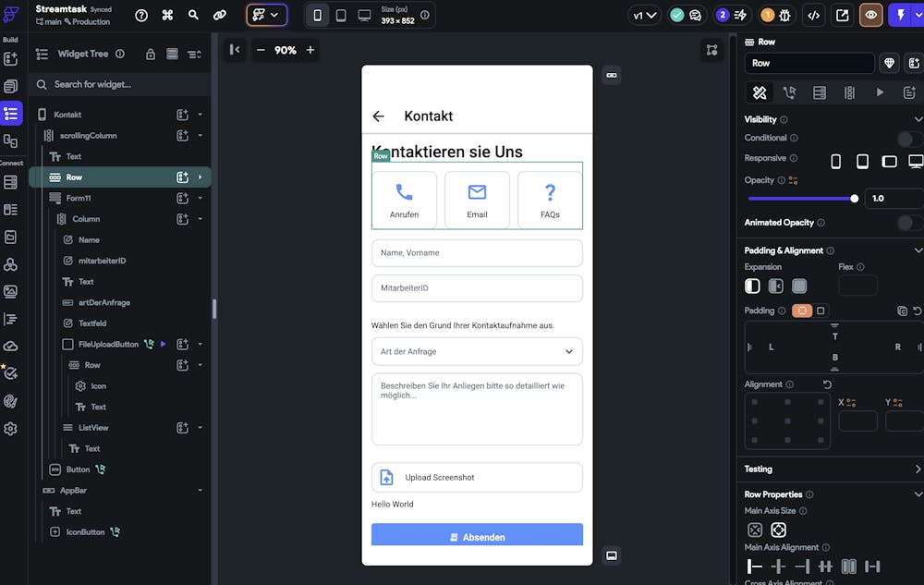Toggle phone responsive visibility icon
The image size is (924, 585).
click(835, 161)
